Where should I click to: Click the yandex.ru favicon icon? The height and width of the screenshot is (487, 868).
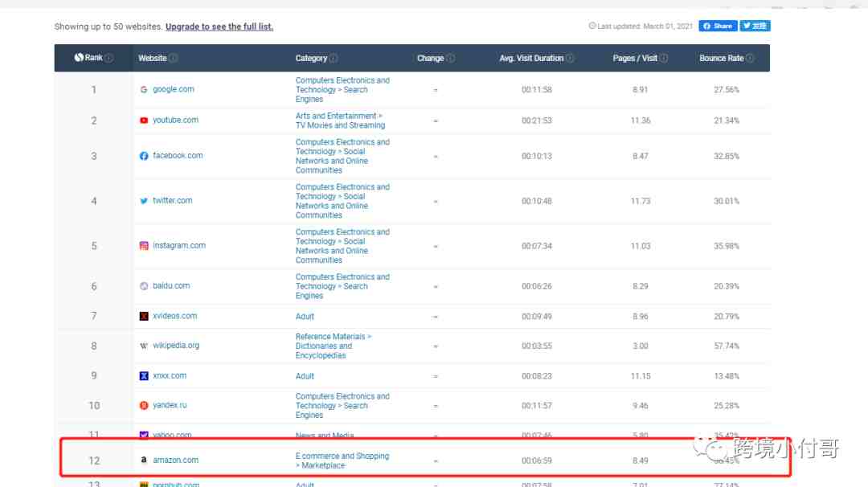pyautogui.click(x=144, y=405)
